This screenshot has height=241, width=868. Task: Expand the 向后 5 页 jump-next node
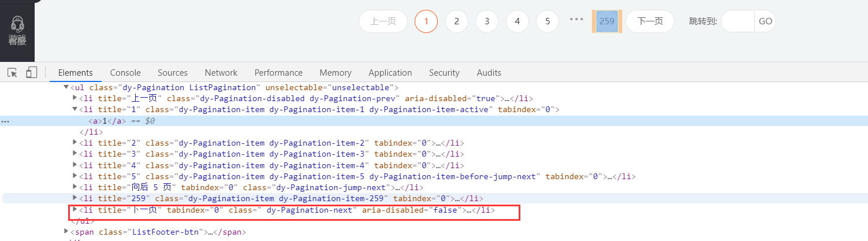75,187
